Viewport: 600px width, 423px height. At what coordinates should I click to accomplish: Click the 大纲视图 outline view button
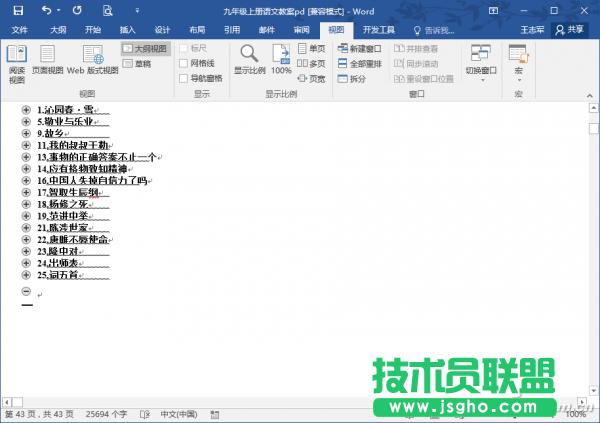point(146,48)
